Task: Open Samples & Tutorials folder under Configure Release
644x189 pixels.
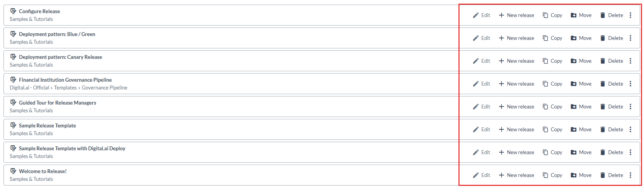Action: point(31,19)
